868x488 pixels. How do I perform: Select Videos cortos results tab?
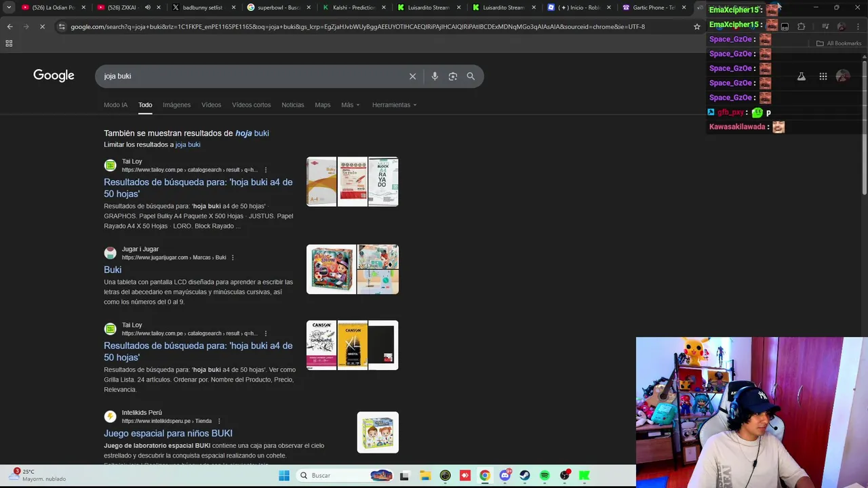click(251, 105)
